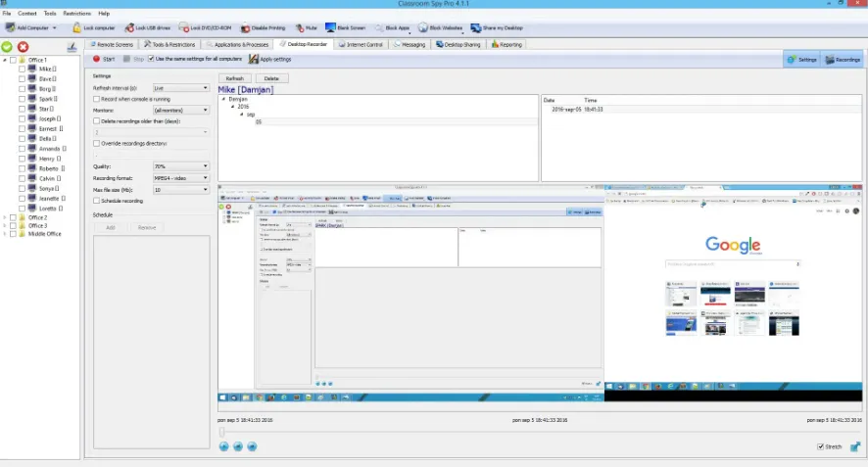Collapse the Office 1 tree group

[x=5, y=60]
